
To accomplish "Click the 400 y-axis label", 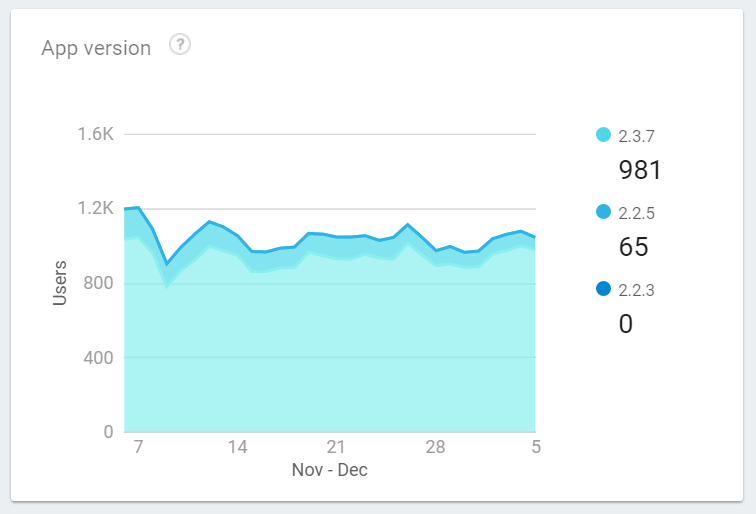I will point(98,358).
